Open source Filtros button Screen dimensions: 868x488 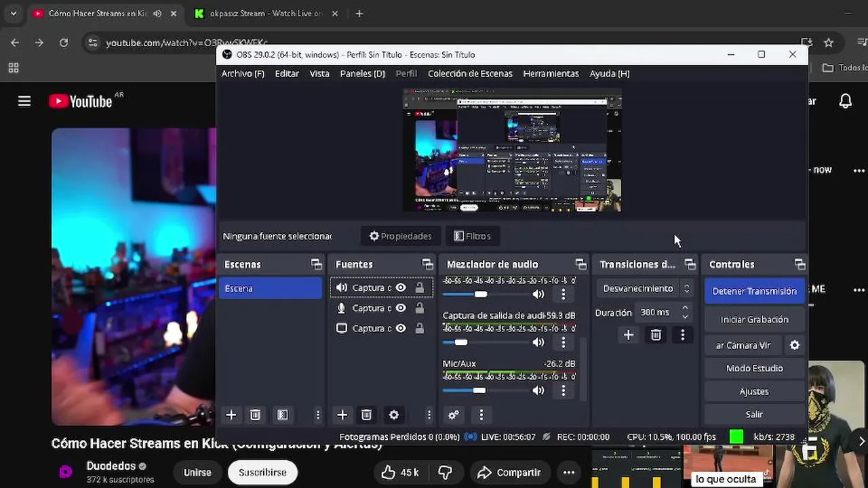click(472, 236)
